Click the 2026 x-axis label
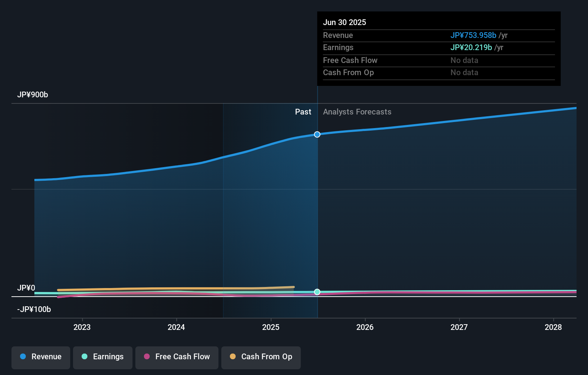Screen dimensions: 588x375 tap(365, 327)
